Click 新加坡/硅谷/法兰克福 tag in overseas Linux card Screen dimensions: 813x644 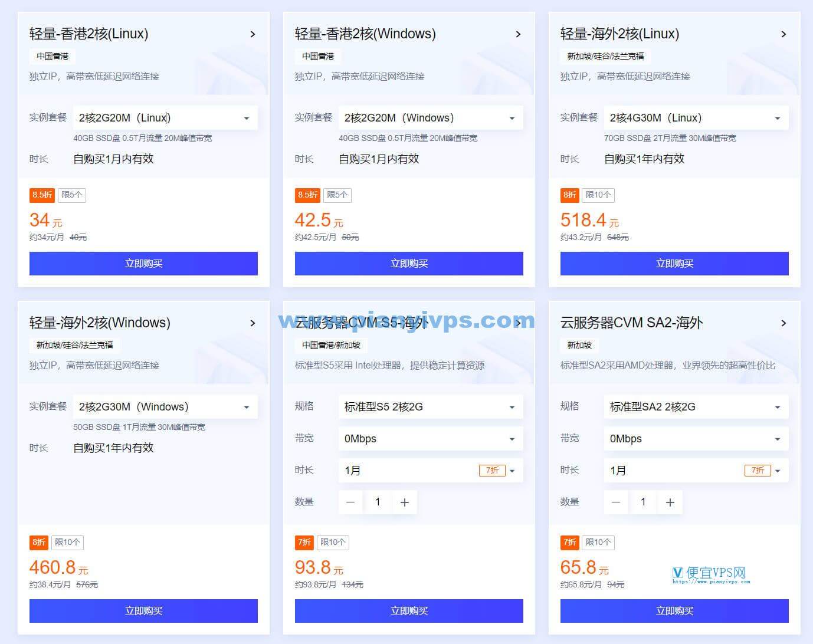[605, 57]
